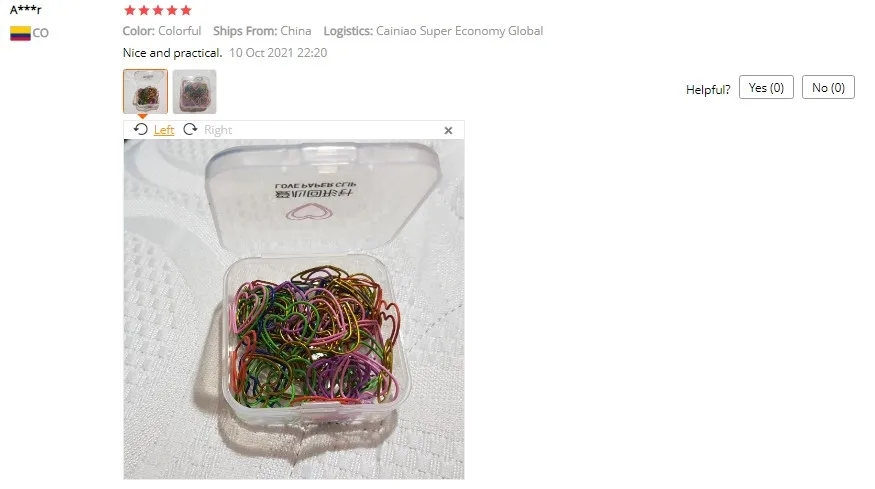This screenshot has width=875, height=489.
Task: Click the Colombian flag icon
Action: [x=20, y=33]
